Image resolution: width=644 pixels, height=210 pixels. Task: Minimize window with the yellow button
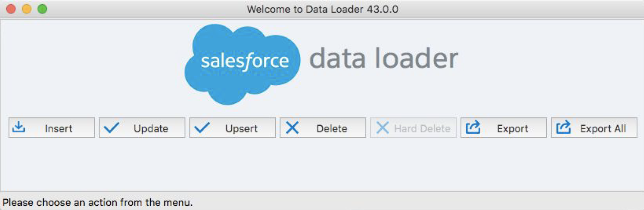click(26, 9)
